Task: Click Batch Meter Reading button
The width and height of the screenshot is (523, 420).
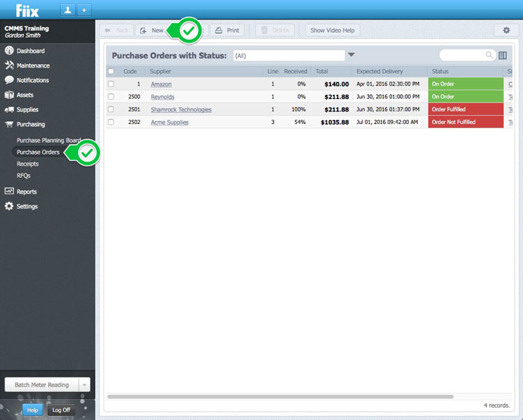Action: (x=42, y=384)
